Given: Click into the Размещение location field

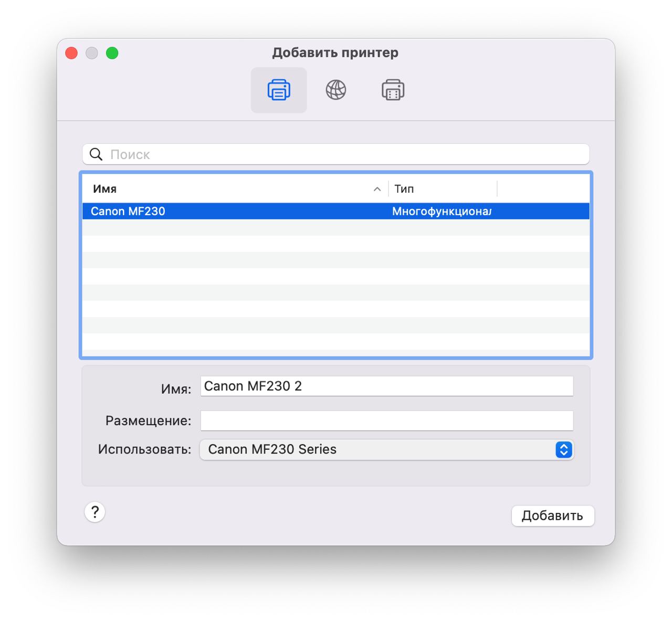Looking at the screenshot, I should tap(387, 421).
